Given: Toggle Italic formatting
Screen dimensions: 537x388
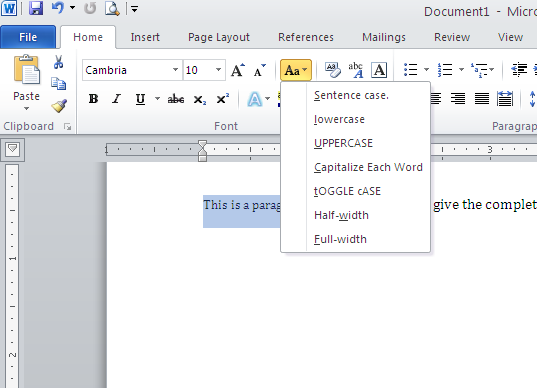Looking at the screenshot, I should pyautogui.click(x=116, y=99).
